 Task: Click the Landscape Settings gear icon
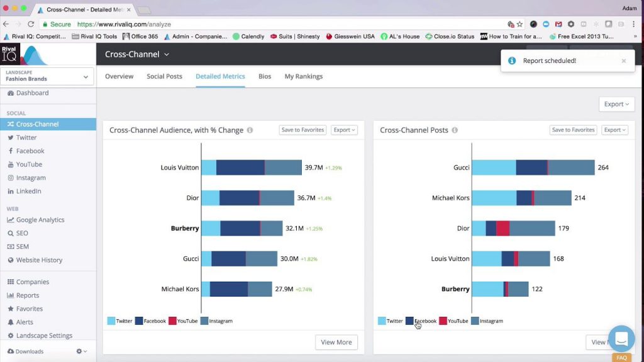[11, 336]
